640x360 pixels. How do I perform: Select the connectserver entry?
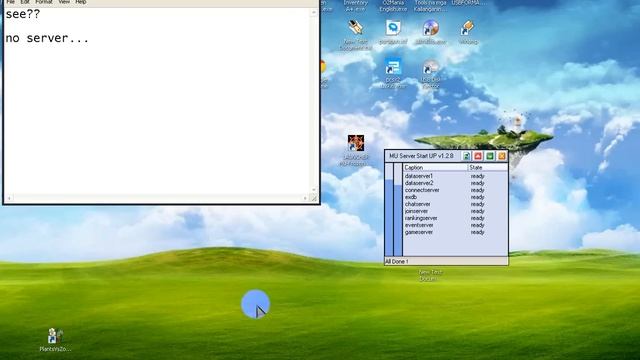422,190
